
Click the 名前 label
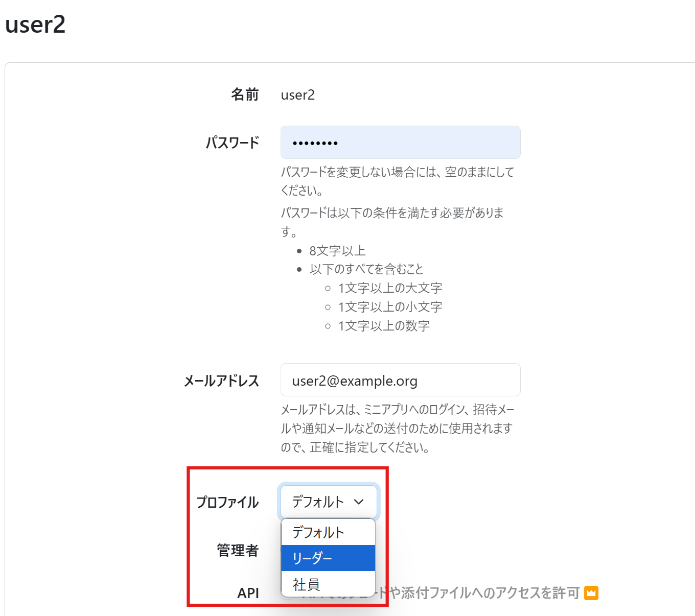tap(245, 94)
